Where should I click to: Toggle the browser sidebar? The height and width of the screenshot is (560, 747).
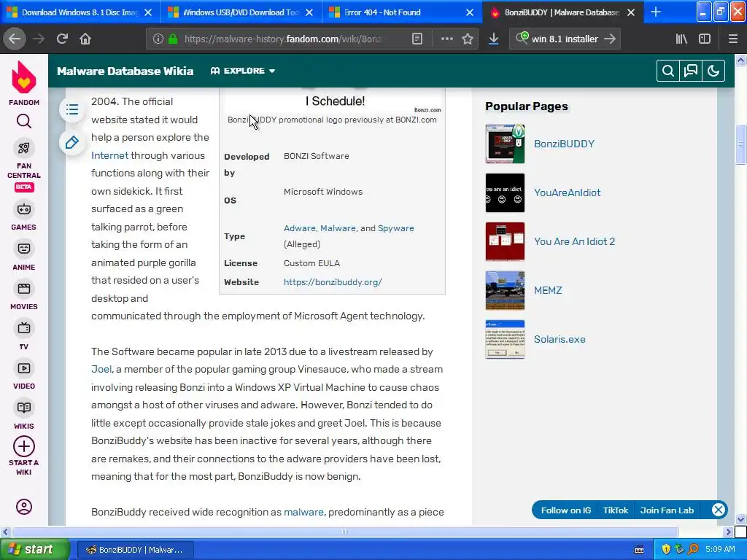point(705,39)
